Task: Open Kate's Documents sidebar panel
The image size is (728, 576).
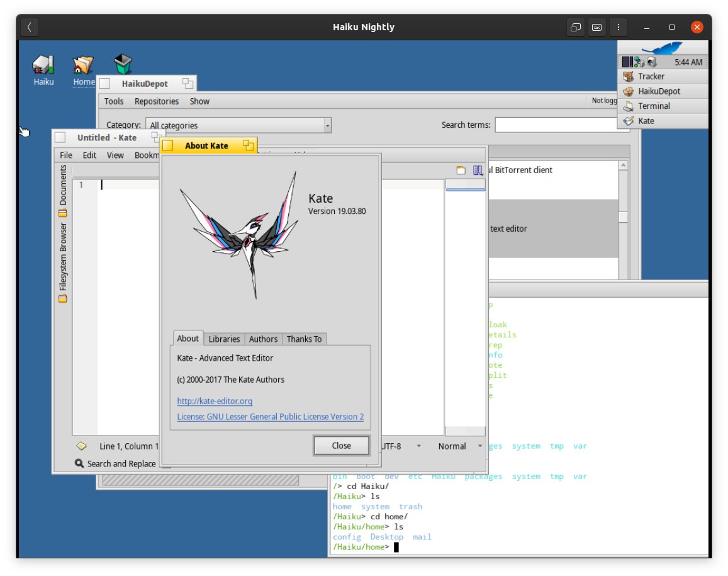Action: click(63, 190)
